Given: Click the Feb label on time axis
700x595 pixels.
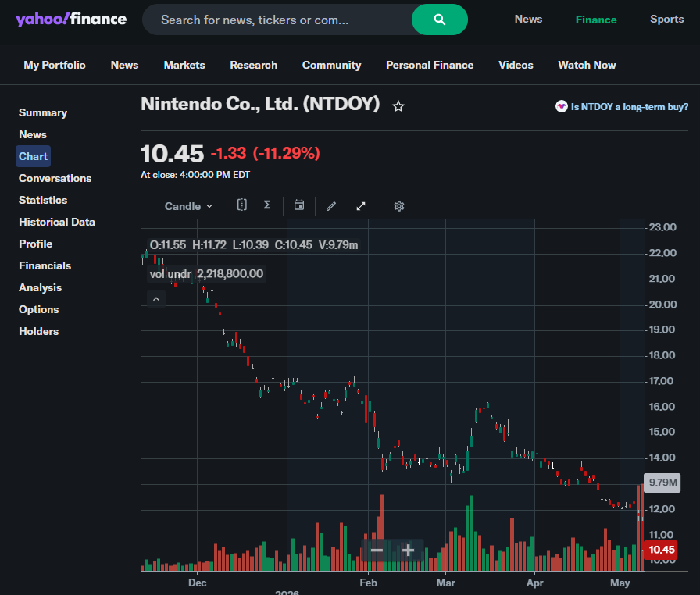Looking at the screenshot, I should pyautogui.click(x=368, y=583).
